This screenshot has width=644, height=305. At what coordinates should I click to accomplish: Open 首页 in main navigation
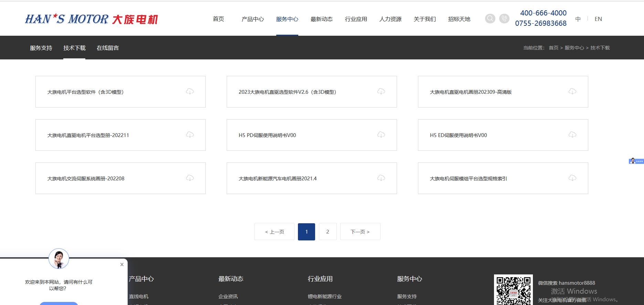pos(218,19)
